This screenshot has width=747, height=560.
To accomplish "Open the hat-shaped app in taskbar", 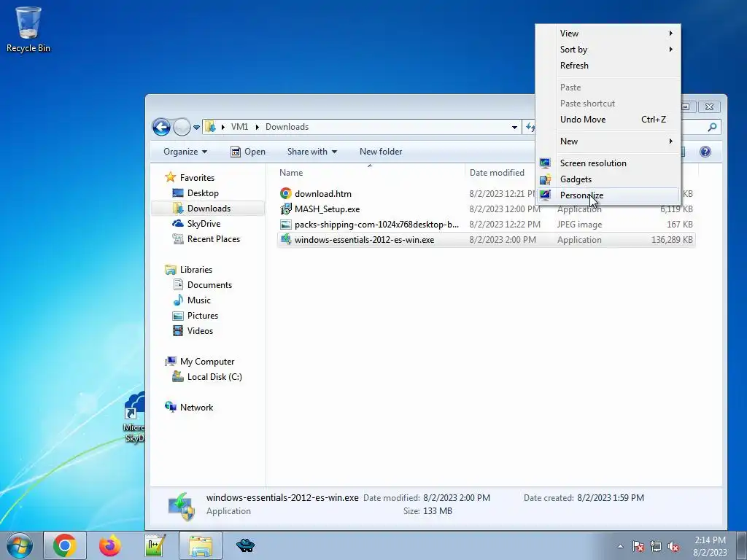I will coord(245,545).
